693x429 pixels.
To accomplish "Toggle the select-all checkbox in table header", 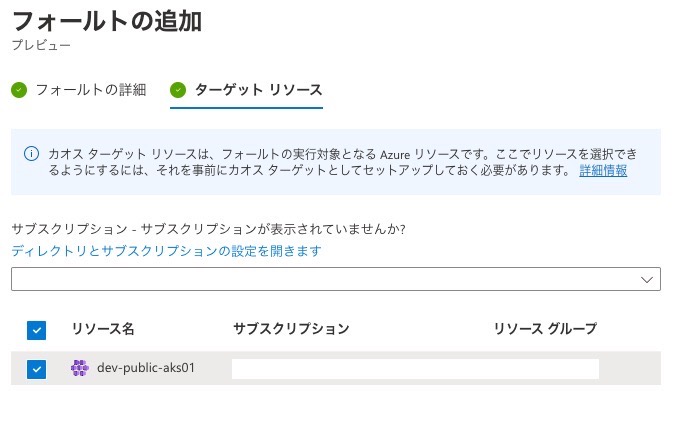I will click(x=36, y=330).
